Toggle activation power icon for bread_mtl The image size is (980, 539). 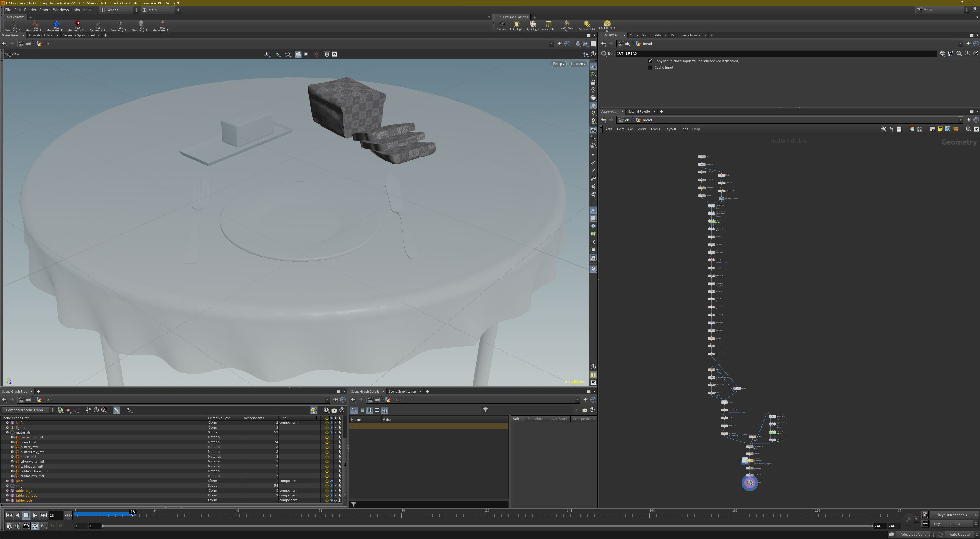[326, 442]
